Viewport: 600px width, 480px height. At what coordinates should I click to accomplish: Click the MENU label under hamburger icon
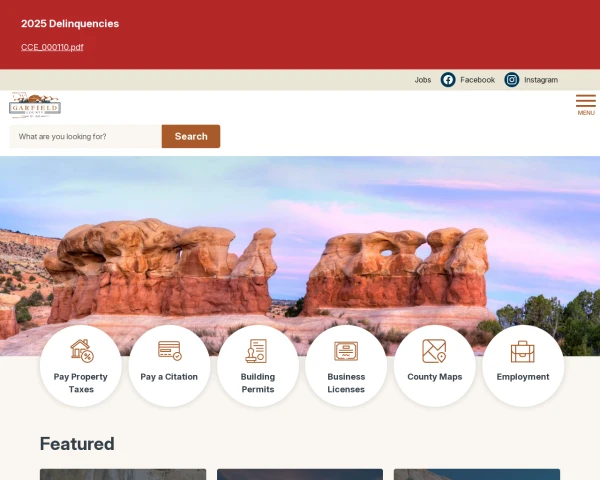click(586, 113)
